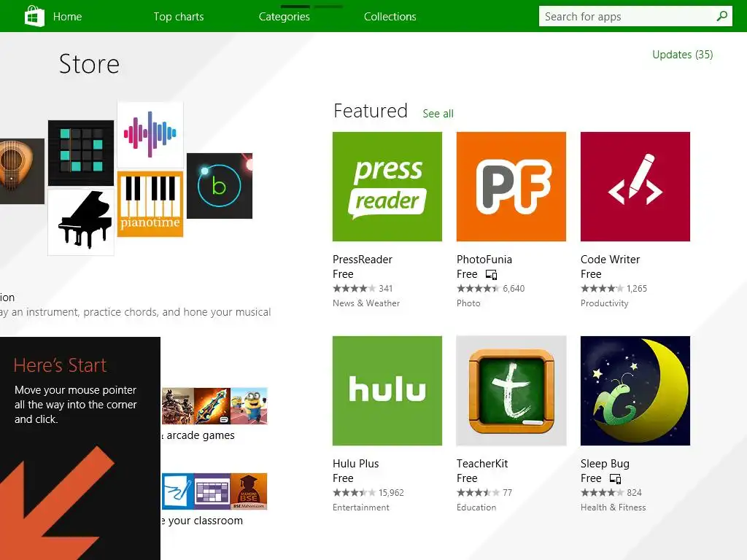The image size is (747, 560).
Task: Open the Hulu Plus app tile
Action: point(387,391)
